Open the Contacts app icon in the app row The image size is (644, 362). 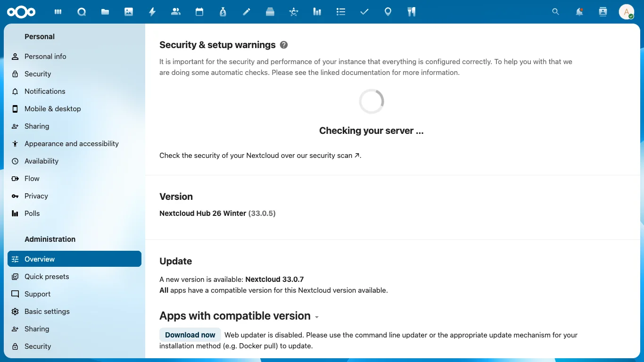(176, 12)
